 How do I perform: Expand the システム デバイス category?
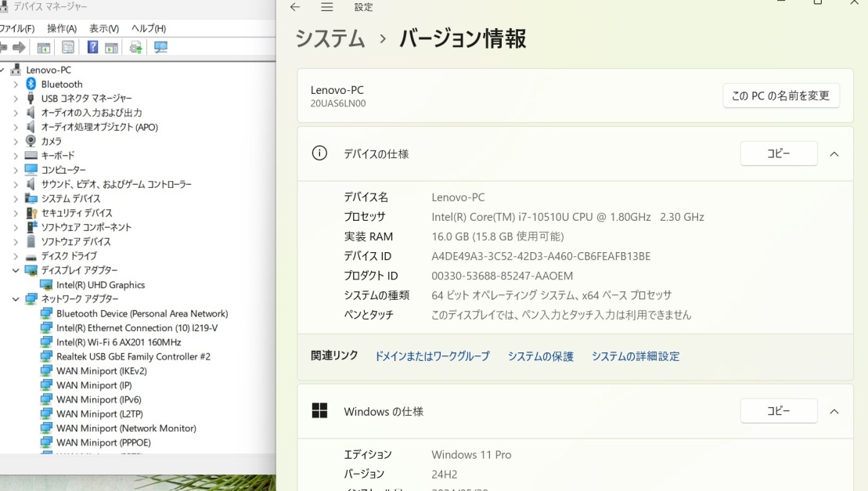click(x=16, y=199)
